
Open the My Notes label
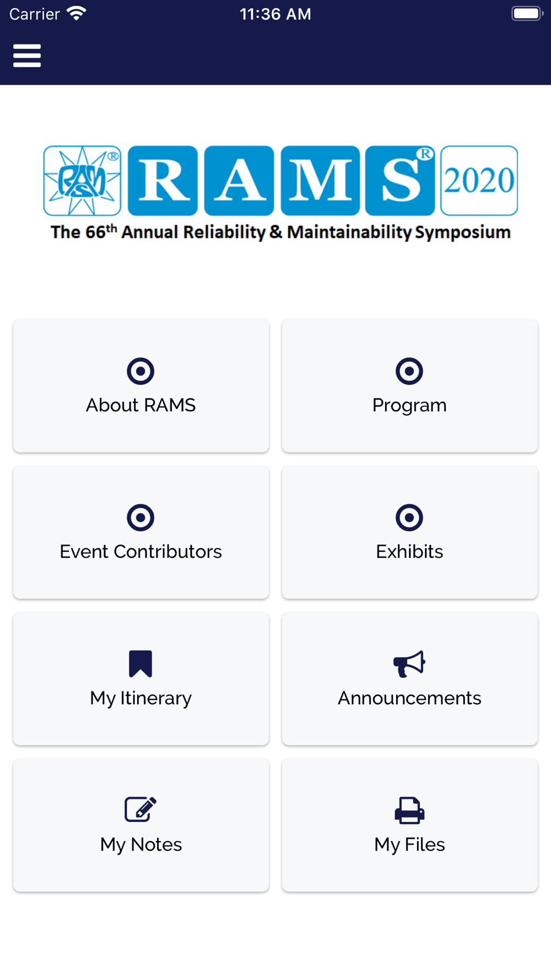tap(141, 845)
